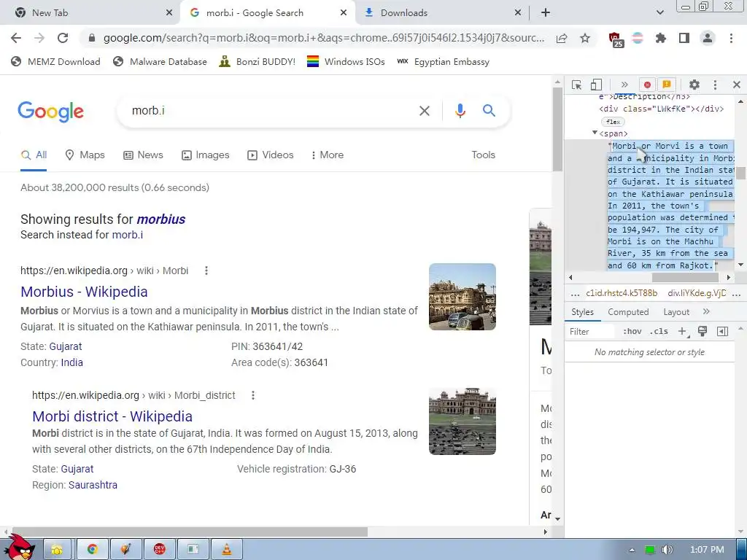Add new style rule with plus
This screenshot has width=747, height=560.
[683, 332]
